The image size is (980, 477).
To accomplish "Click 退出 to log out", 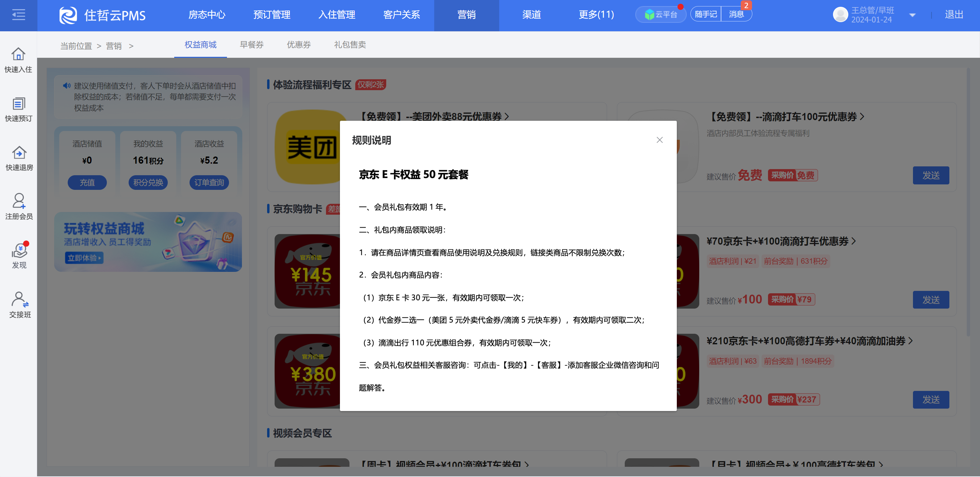I will [954, 15].
